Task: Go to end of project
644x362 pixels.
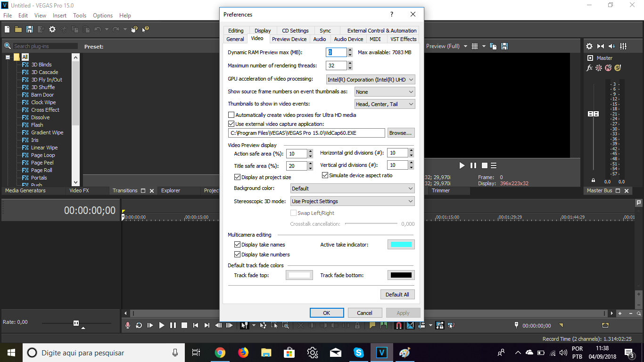Action: [x=207, y=325]
